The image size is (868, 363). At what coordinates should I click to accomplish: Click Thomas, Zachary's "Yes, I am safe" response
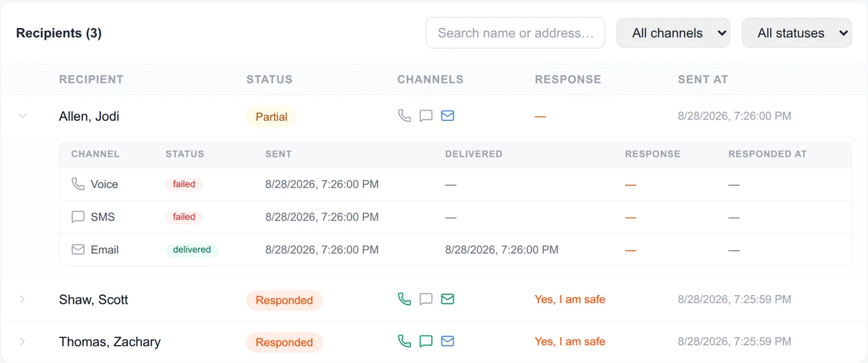point(570,341)
